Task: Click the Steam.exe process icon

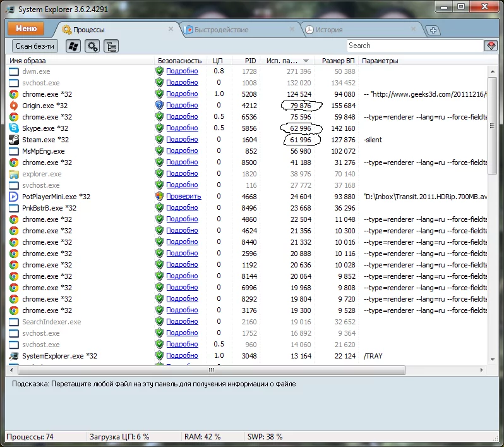Action: tap(14, 140)
